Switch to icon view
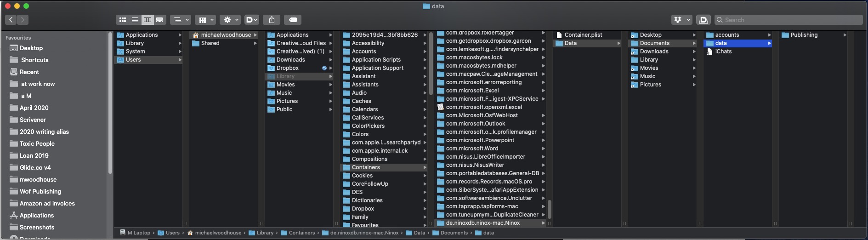The width and height of the screenshot is (868, 240). tap(122, 20)
